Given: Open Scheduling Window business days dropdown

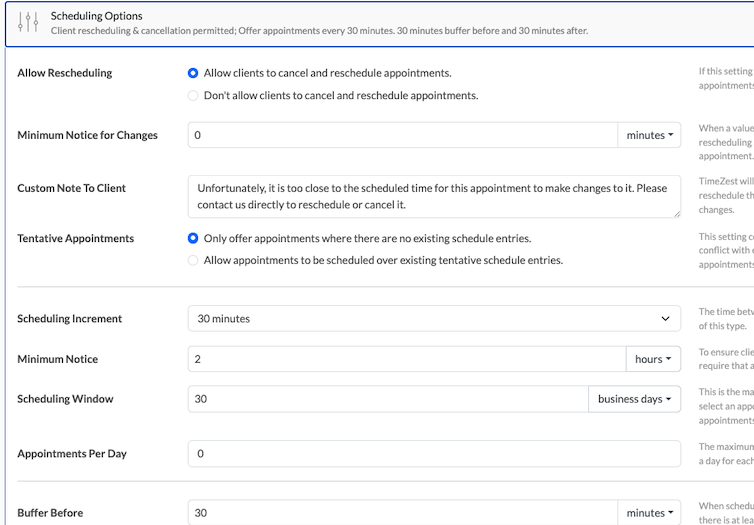Looking at the screenshot, I should pyautogui.click(x=634, y=399).
